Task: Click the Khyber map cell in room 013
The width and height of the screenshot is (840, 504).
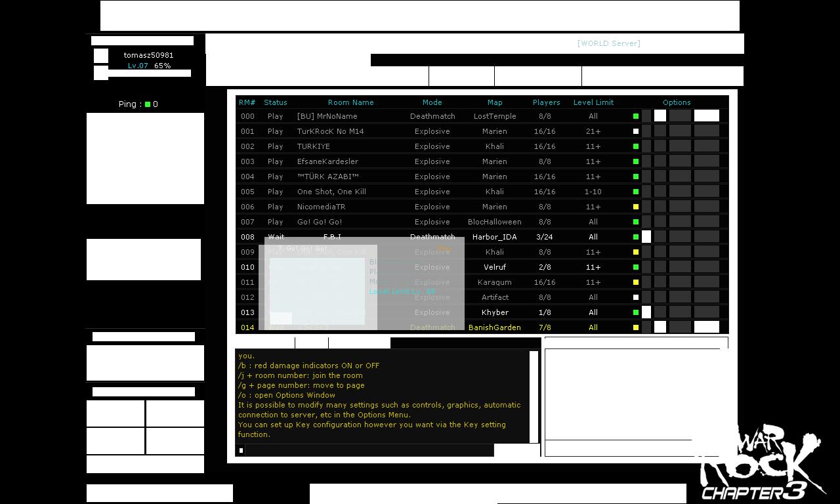Action: click(495, 312)
